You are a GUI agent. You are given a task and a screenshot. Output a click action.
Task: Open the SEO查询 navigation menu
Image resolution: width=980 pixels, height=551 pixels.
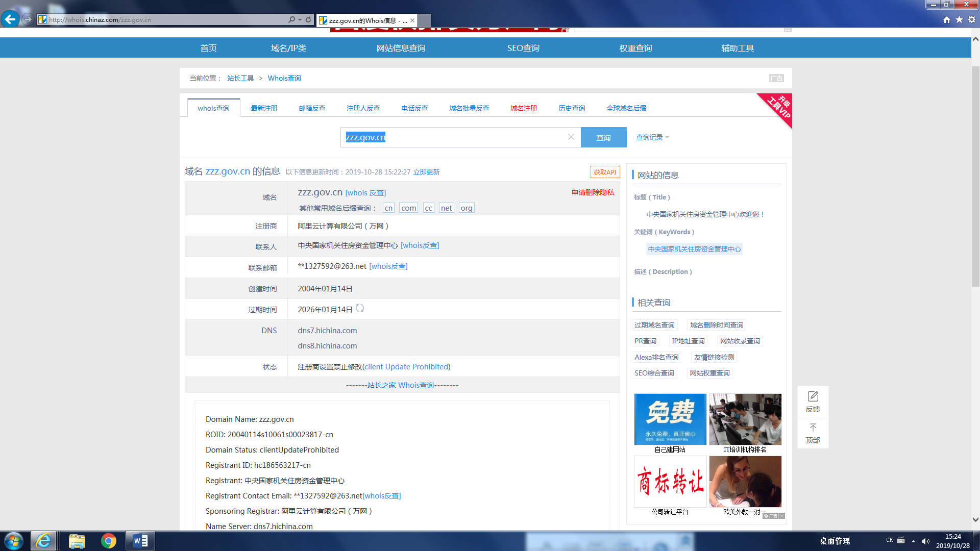point(523,48)
